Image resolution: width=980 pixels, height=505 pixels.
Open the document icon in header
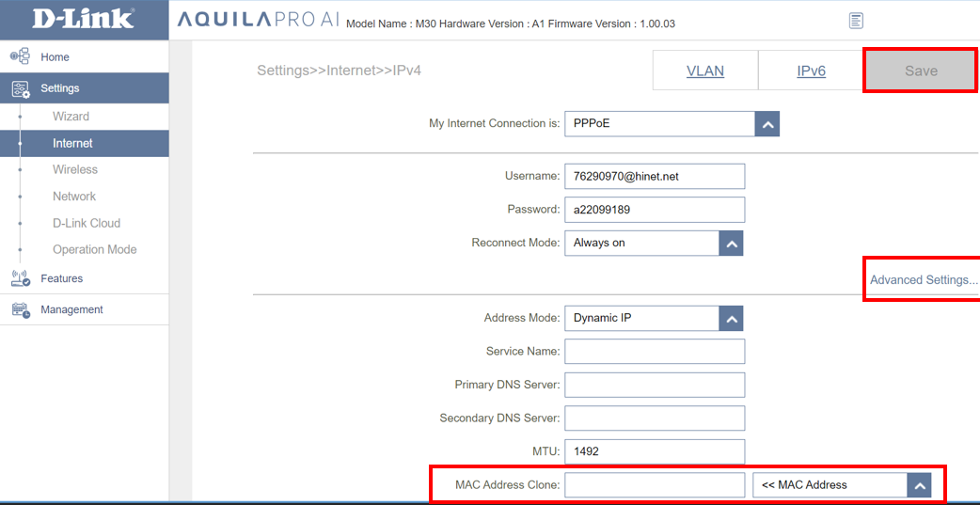coord(856,21)
